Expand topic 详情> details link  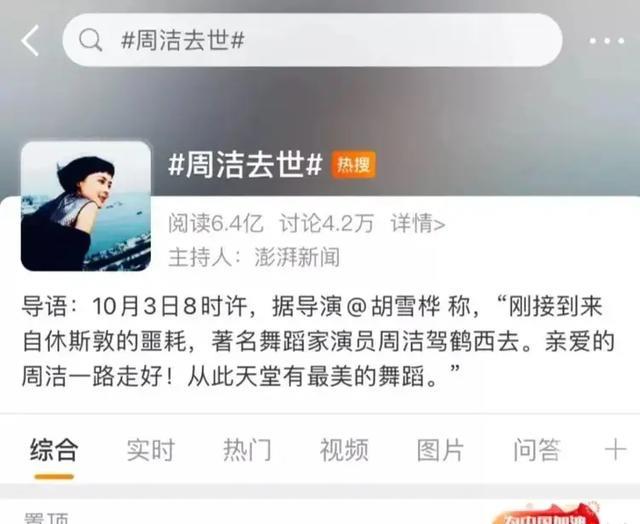tap(418, 223)
